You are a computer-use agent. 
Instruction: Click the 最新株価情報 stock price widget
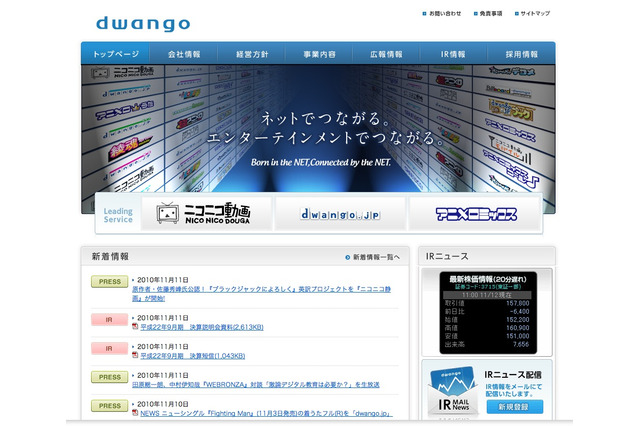point(488,312)
